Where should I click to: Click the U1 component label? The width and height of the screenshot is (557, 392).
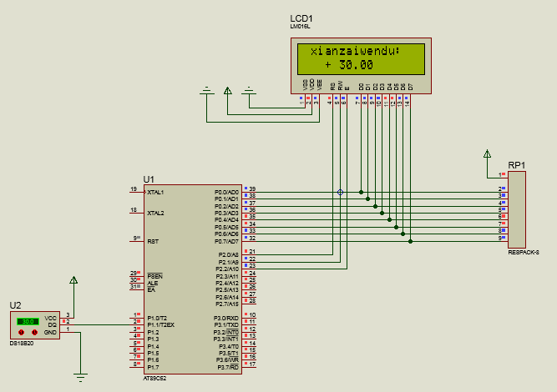point(149,179)
